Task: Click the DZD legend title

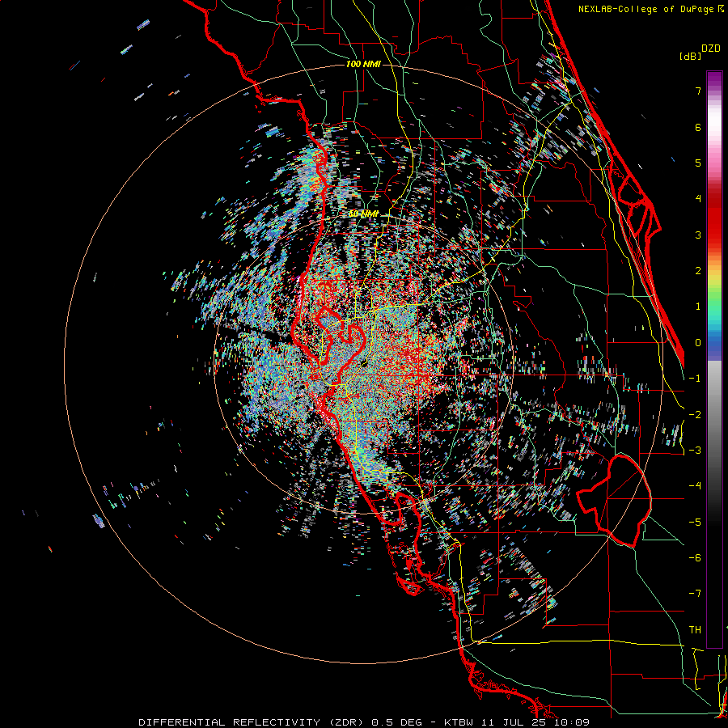Action: pos(711,49)
